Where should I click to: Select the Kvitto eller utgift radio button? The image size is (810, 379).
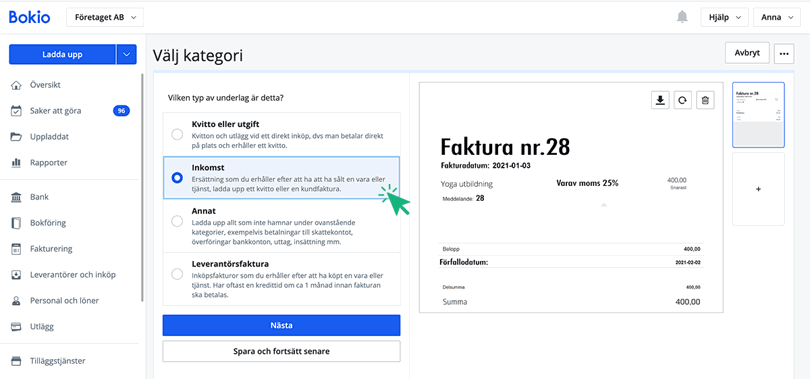point(177,135)
